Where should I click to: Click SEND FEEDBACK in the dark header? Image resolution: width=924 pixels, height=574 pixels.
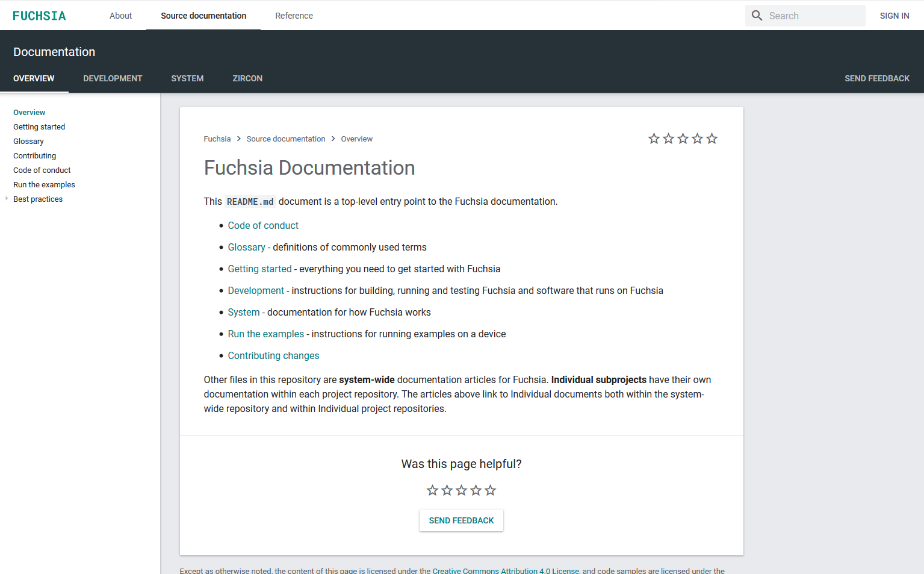[876, 78]
